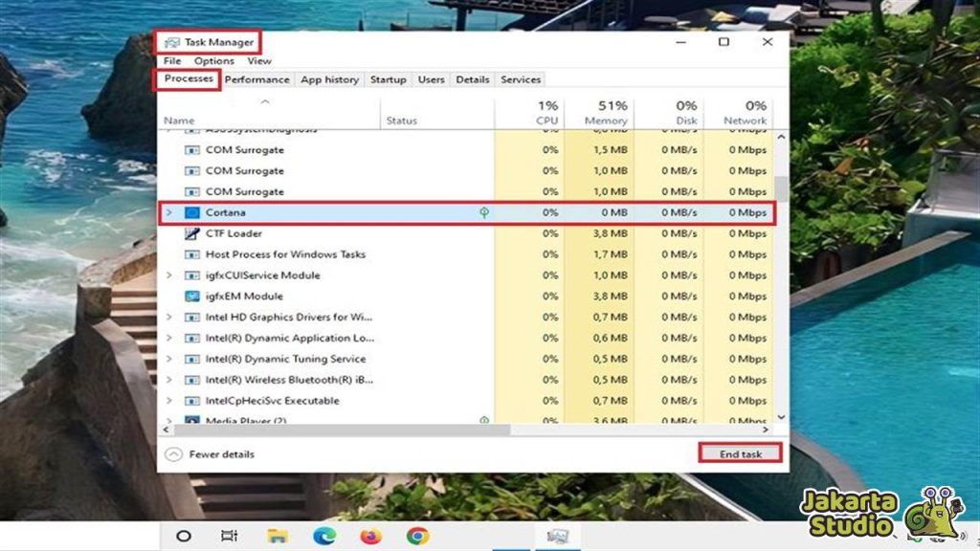Open the View menu
This screenshot has height=551, width=980.
click(258, 61)
